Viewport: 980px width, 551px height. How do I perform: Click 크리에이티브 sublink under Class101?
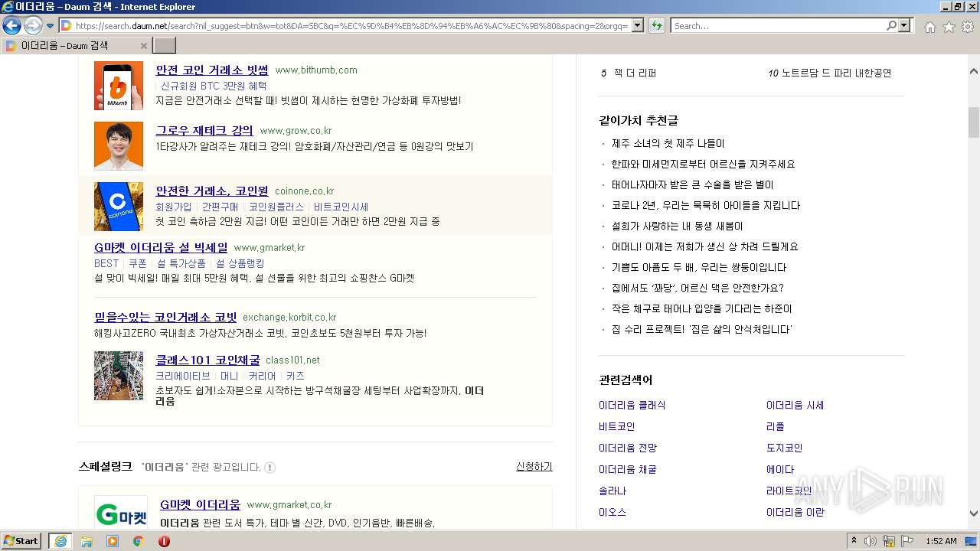pos(183,376)
